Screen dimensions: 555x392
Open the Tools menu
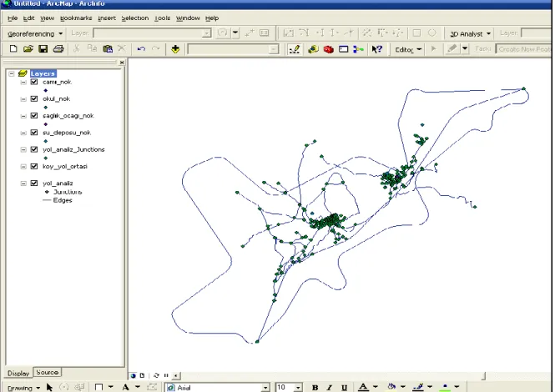[162, 18]
